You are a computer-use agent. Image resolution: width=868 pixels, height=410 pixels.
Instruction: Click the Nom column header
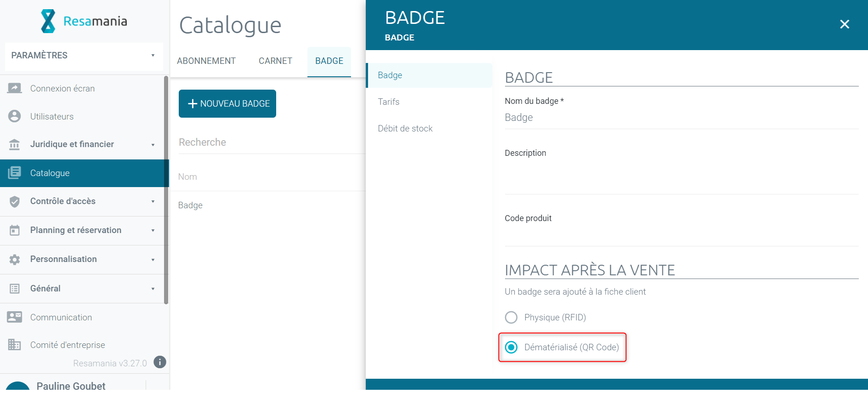coord(187,177)
